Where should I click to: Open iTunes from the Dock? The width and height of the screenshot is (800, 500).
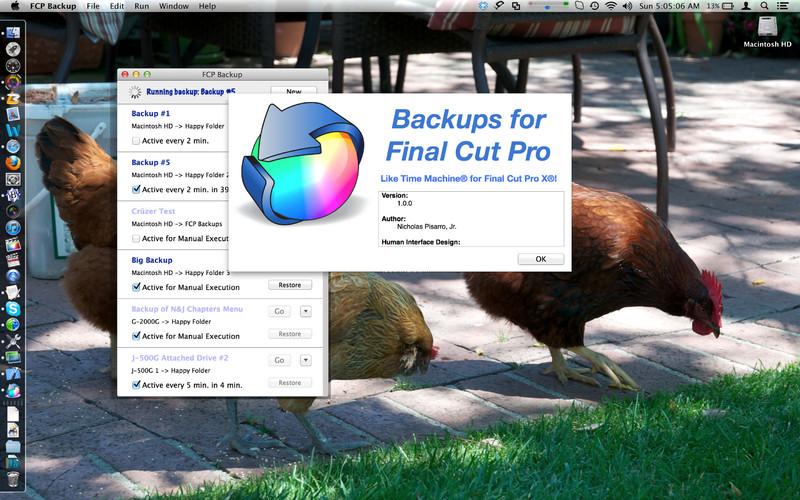pyautogui.click(x=13, y=228)
